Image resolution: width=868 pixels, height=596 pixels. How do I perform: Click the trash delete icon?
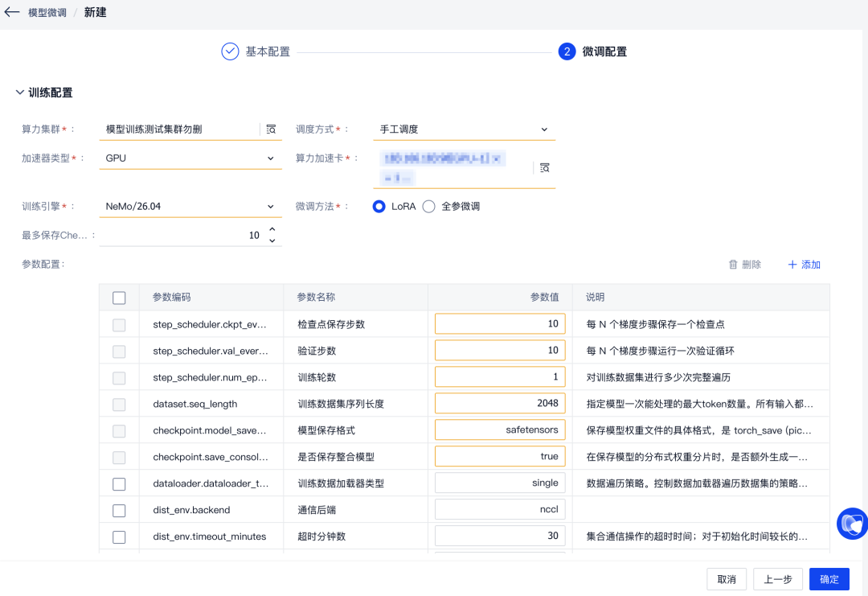pyautogui.click(x=733, y=265)
